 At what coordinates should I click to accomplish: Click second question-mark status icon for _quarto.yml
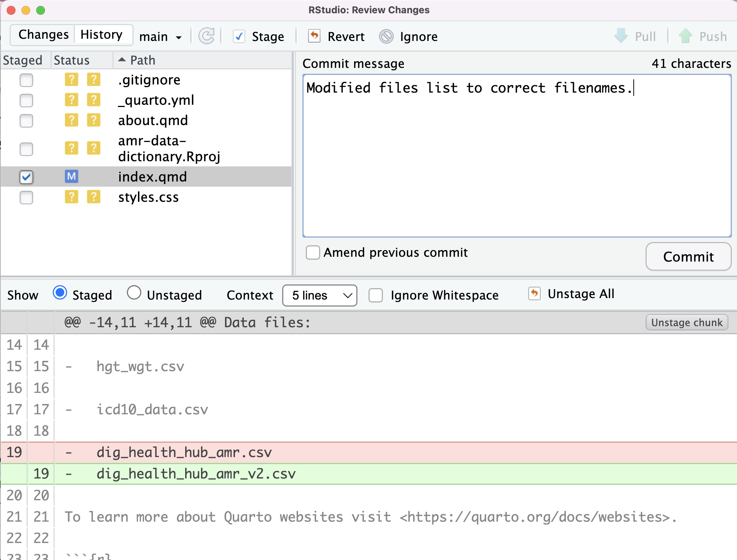pyautogui.click(x=94, y=100)
